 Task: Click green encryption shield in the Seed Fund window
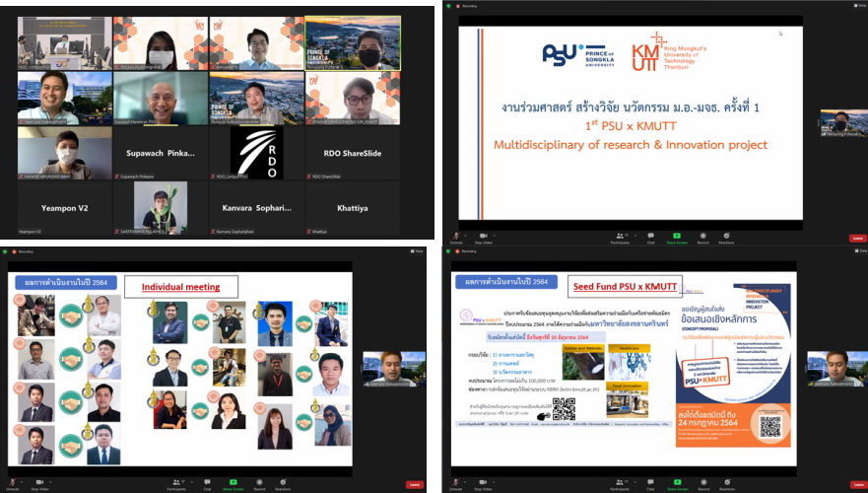pyautogui.click(x=448, y=251)
